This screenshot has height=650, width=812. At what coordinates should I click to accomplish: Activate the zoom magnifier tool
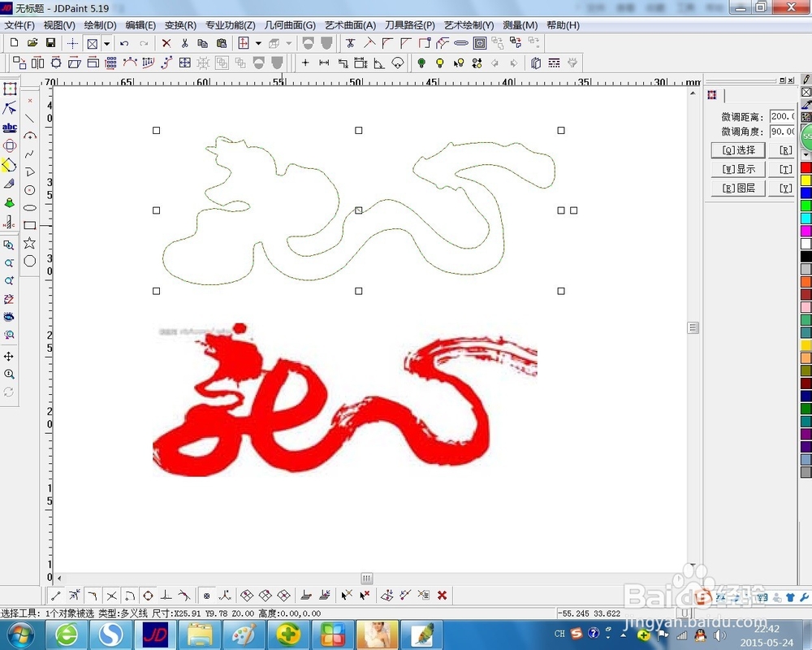point(11,373)
